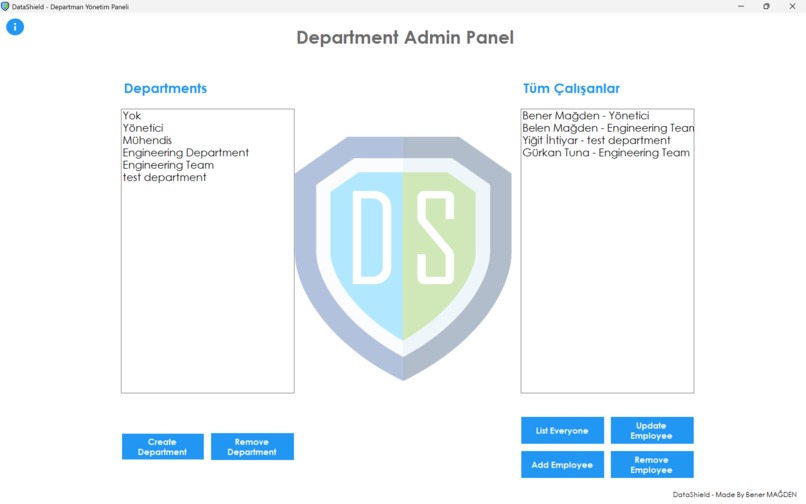The width and height of the screenshot is (806, 504).
Task: Click the Create Department button
Action: (162, 446)
